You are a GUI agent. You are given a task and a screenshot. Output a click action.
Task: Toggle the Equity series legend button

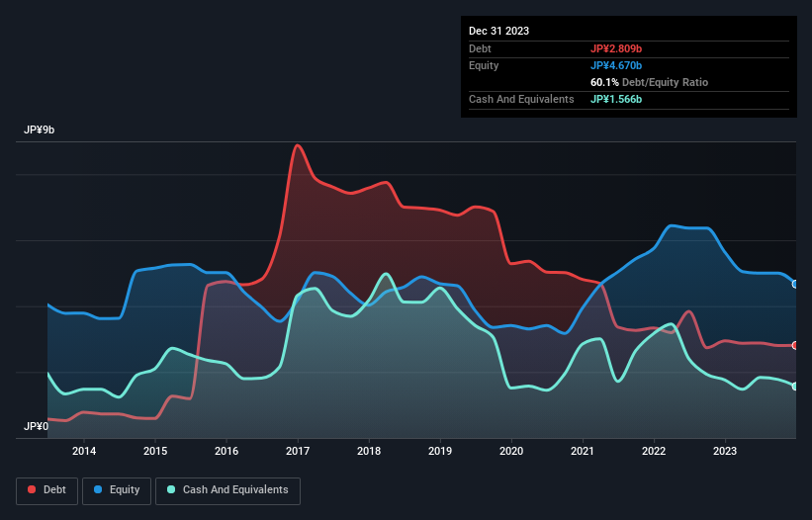click(x=117, y=490)
